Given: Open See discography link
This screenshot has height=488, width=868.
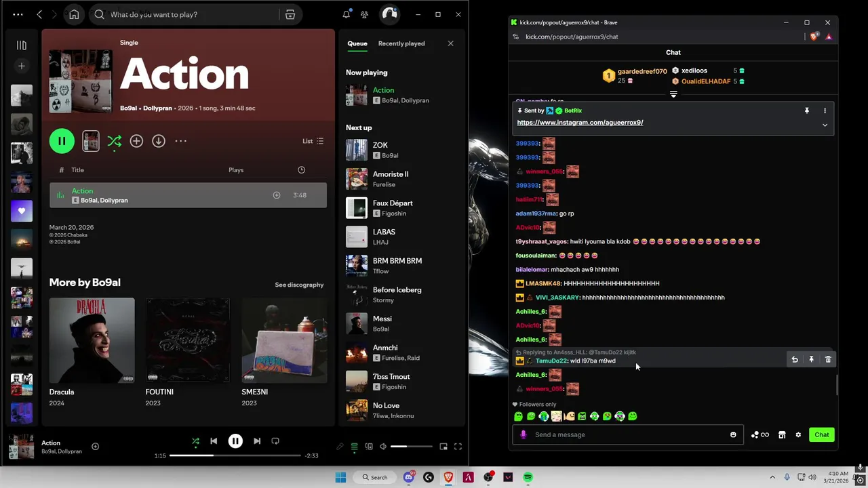Looking at the screenshot, I should tap(299, 285).
